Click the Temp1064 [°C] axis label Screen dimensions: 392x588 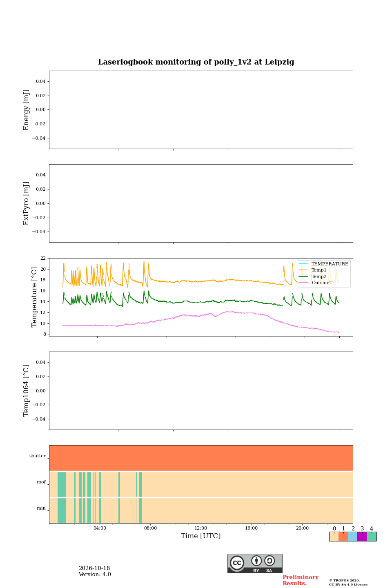point(27,391)
